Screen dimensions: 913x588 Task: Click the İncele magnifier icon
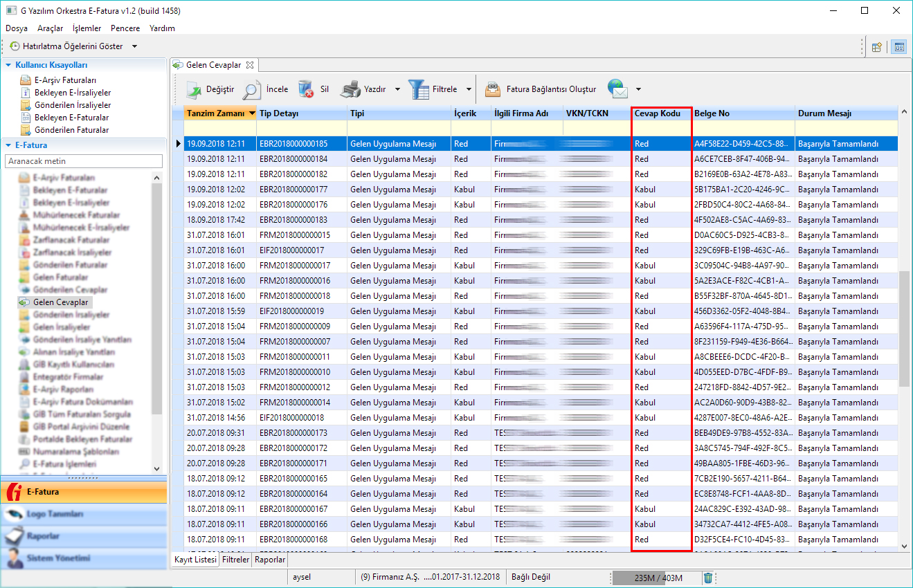click(251, 89)
